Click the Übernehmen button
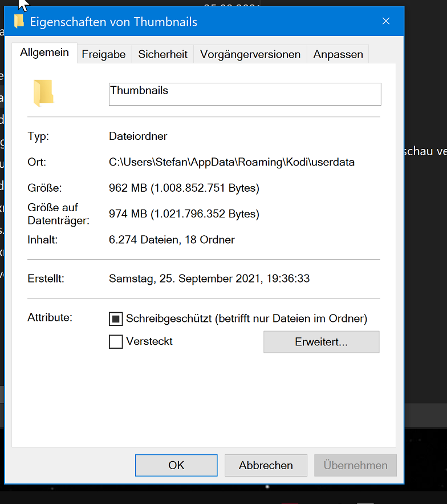This screenshot has width=447, height=504. 355,465
